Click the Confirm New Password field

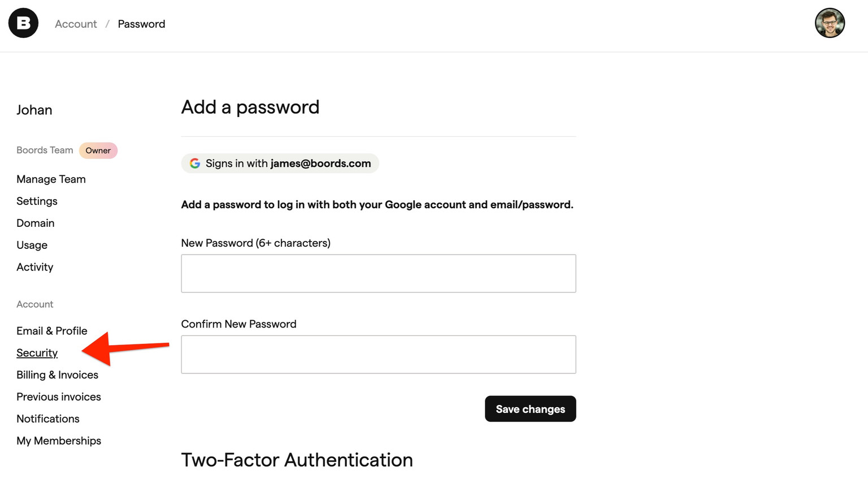coord(378,355)
